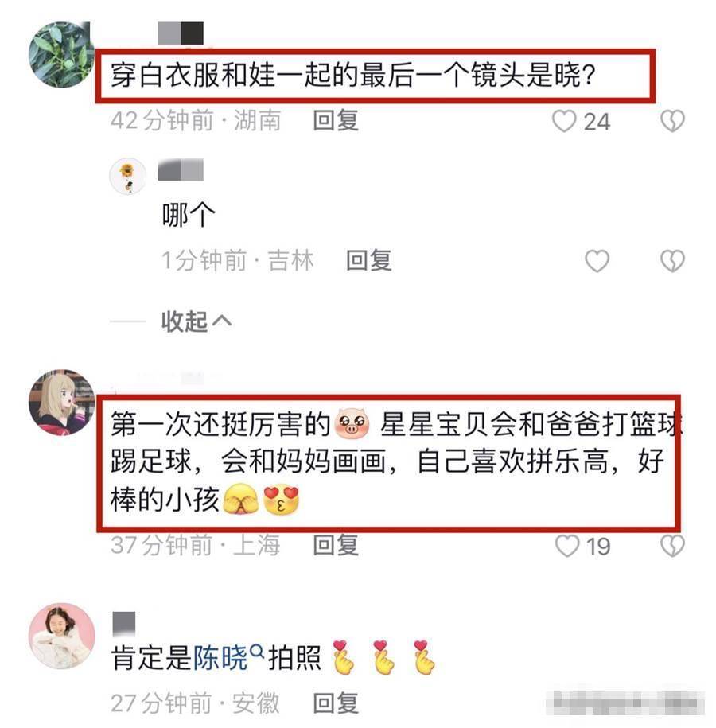Open the sunflower avatar profile
Screen dimensions: 716x728
point(128,177)
